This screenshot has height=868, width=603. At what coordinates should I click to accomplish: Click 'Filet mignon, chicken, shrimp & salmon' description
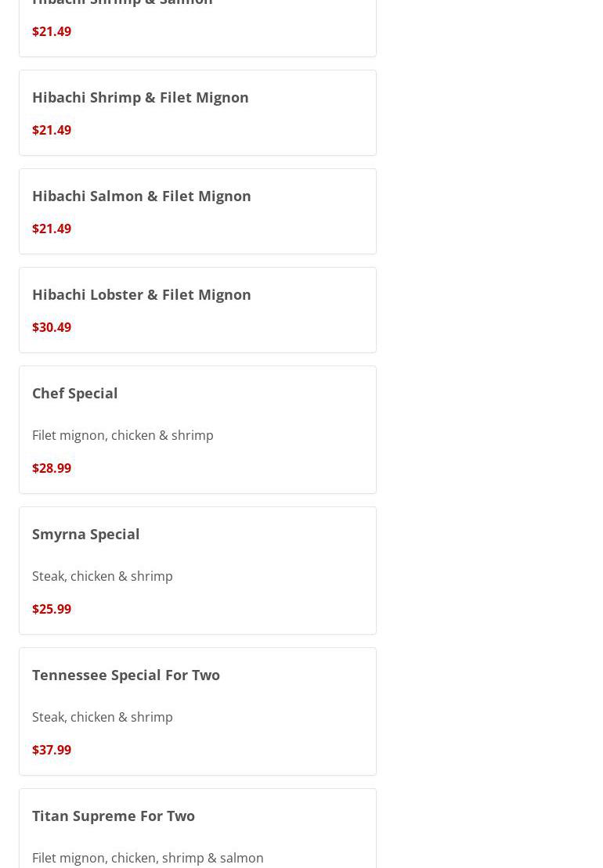coord(148,858)
